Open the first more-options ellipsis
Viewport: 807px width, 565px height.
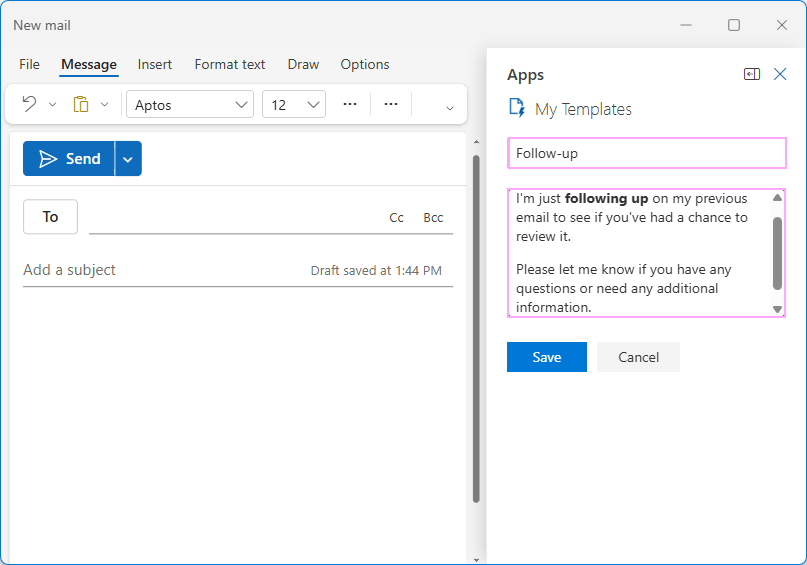click(350, 104)
